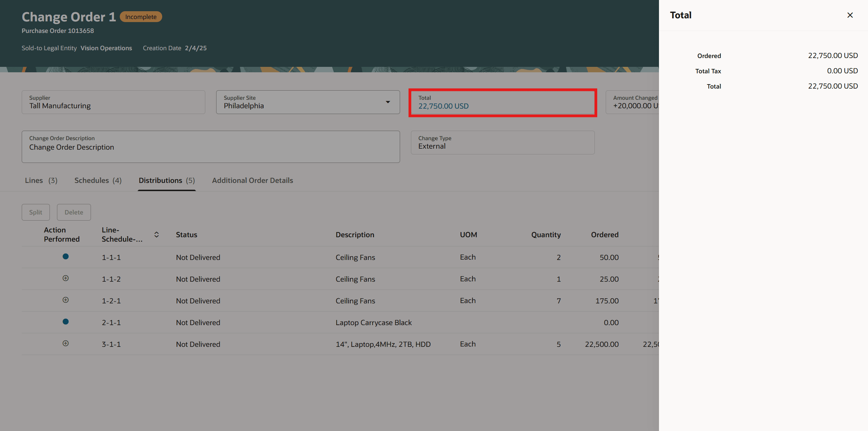Select the Laptop Carrycase Black row

tap(373, 322)
